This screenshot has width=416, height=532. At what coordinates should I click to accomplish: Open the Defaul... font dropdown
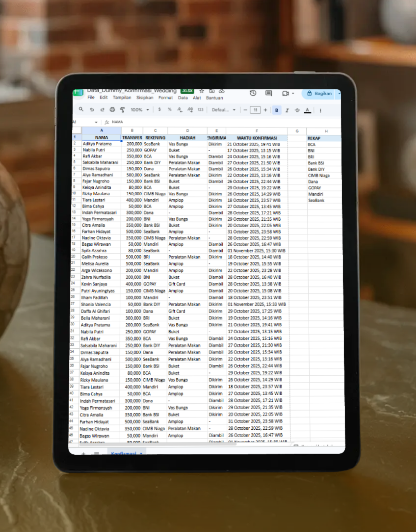point(224,110)
